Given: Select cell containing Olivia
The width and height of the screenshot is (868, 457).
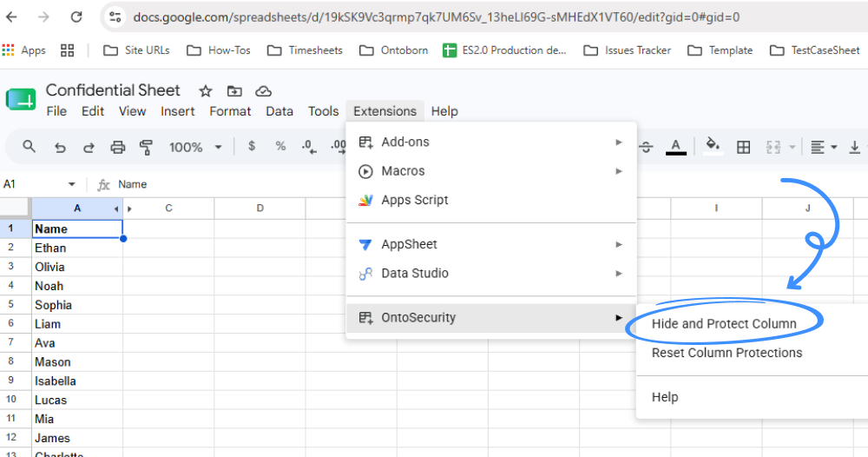Looking at the screenshot, I should click(x=77, y=267).
